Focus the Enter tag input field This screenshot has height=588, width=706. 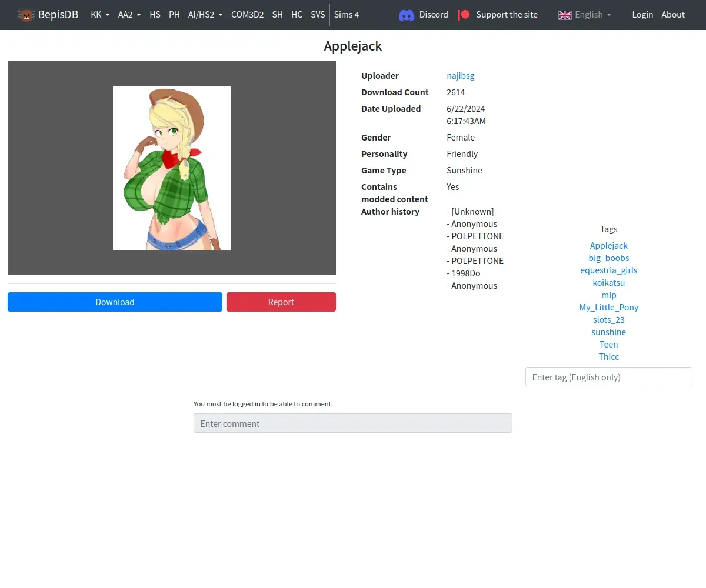pyautogui.click(x=609, y=377)
